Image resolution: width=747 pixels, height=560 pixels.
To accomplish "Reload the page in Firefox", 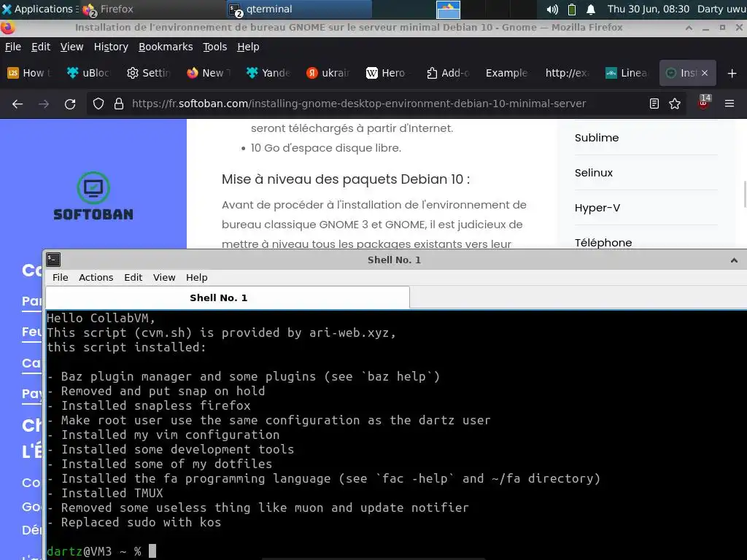I will pos(70,104).
